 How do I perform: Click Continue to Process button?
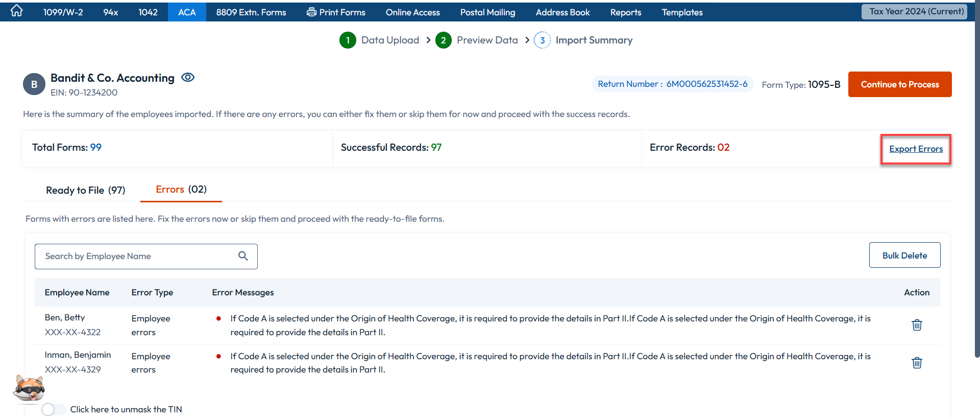[x=900, y=84]
